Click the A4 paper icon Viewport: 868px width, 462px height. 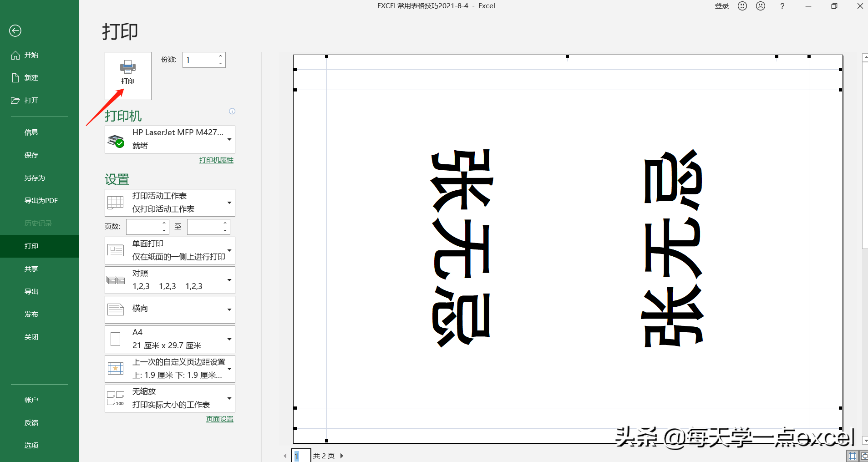point(116,339)
